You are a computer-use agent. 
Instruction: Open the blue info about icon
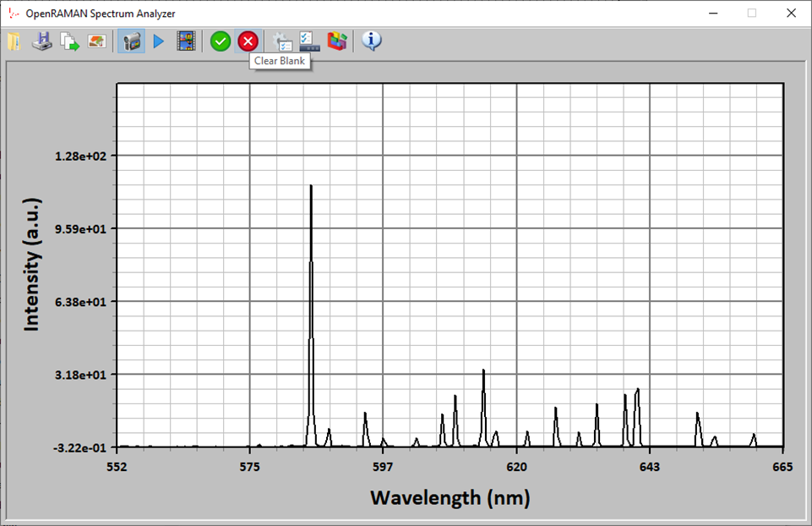(372, 41)
